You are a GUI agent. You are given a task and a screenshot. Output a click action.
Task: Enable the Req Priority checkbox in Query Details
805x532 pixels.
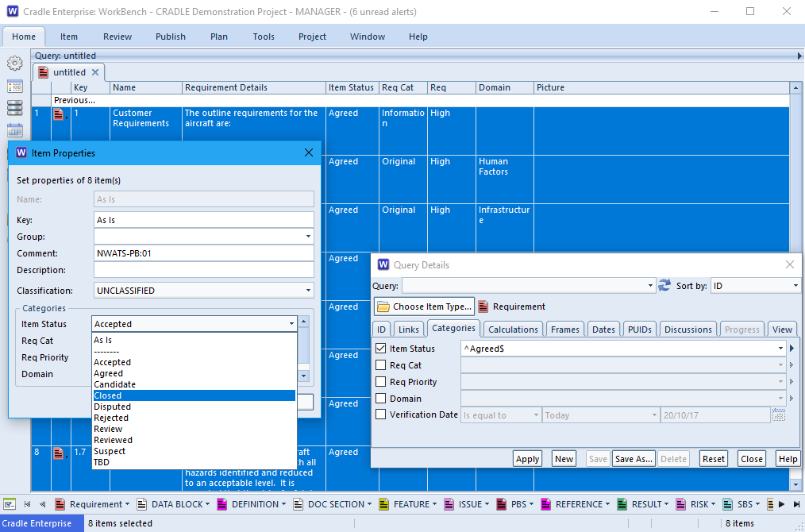380,382
